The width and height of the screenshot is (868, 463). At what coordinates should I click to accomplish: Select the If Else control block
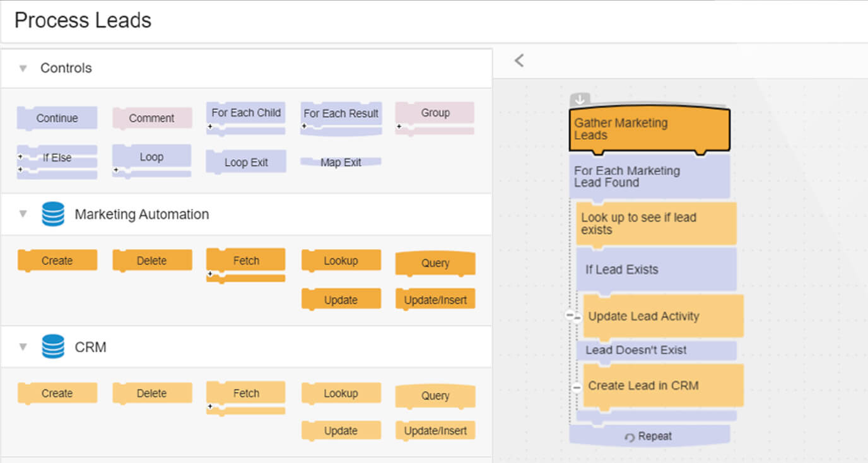click(57, 162)
